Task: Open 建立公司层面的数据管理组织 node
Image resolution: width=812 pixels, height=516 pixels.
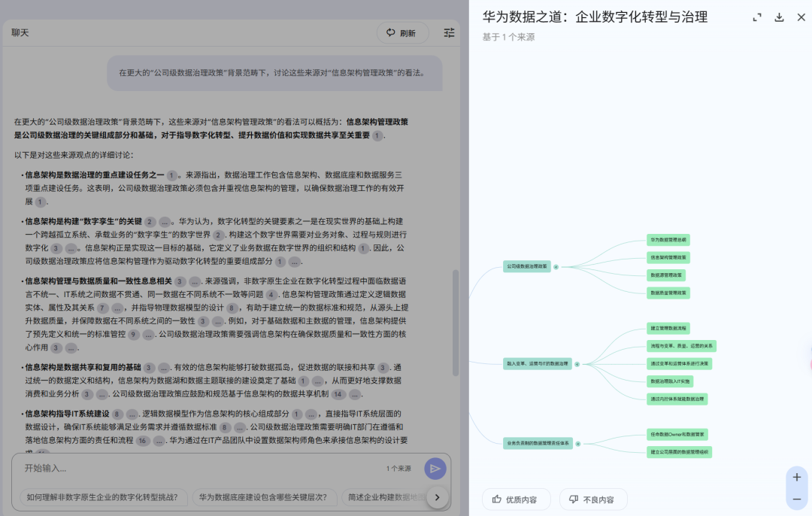Action: [x=680, y=452]
